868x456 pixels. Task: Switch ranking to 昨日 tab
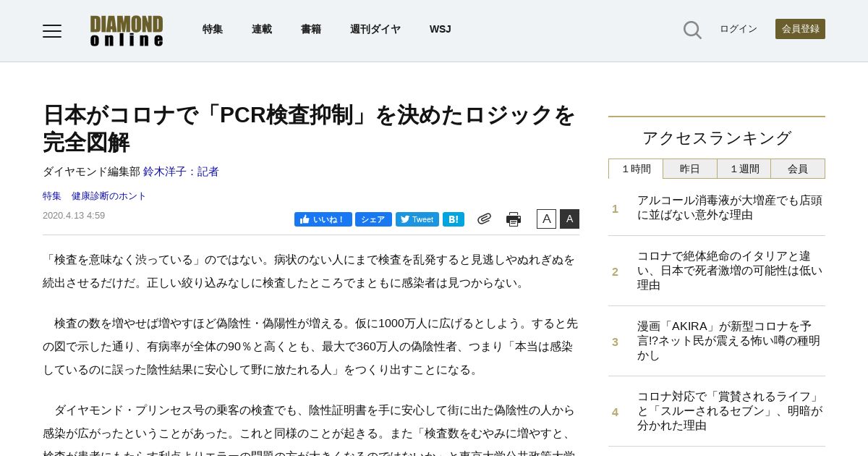(x=690, y=169)
